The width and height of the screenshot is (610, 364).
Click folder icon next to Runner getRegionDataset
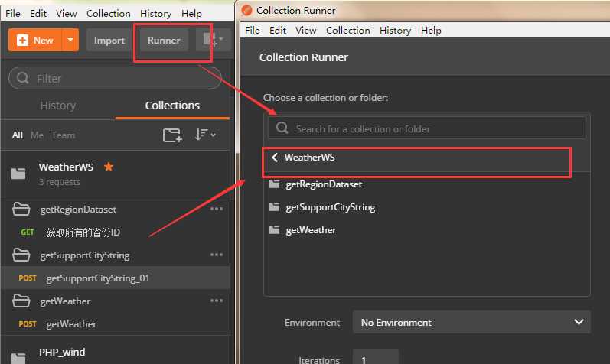pyautogui.click(x=275, y=184)
